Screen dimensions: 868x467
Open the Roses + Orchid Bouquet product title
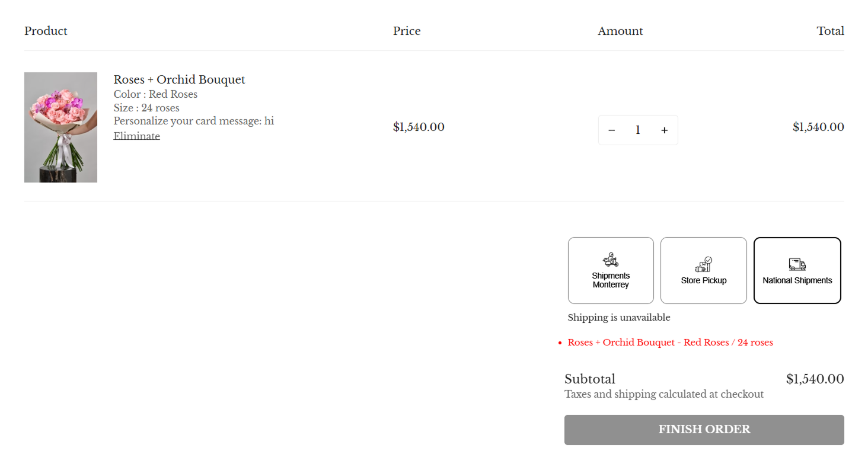click(x=179, y=80)
